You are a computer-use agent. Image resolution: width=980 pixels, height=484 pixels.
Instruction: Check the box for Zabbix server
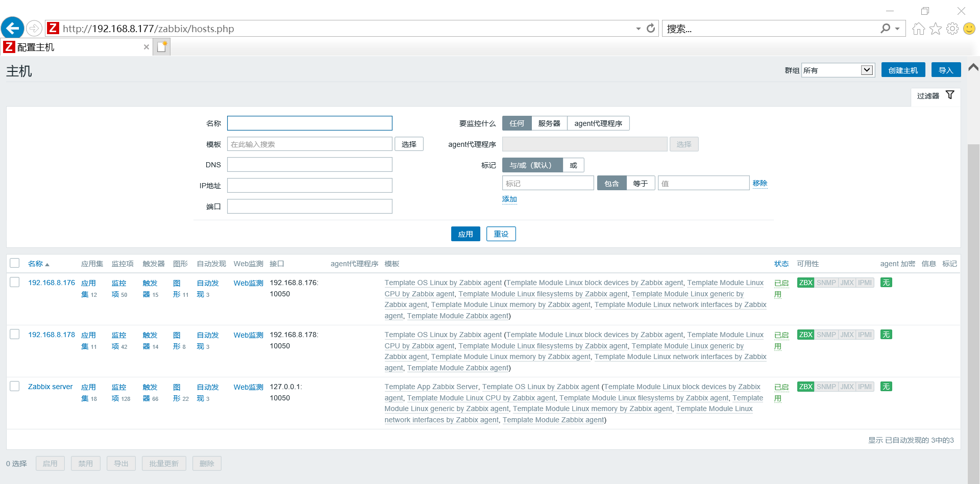tap(15, 386)
